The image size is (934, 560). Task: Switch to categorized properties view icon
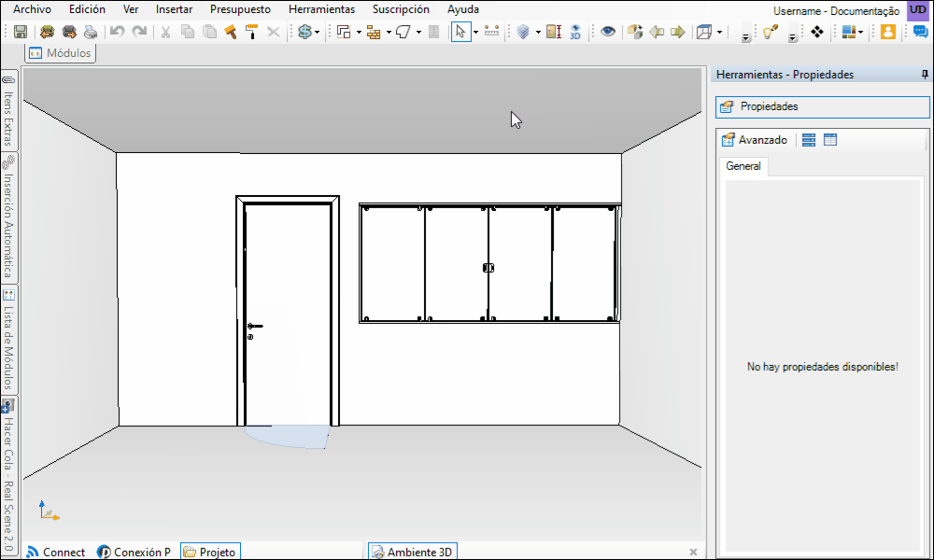pyautogui.click(x=809, y=140)
